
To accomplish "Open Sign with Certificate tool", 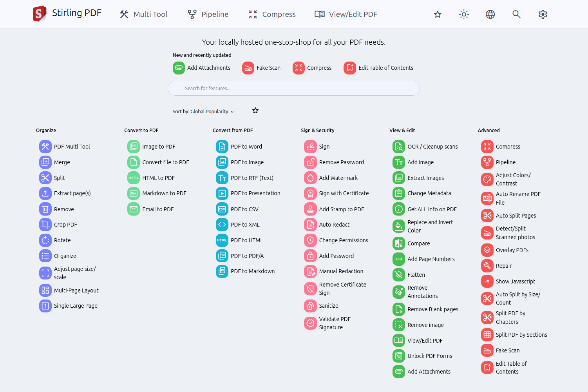I will click(337, 193).
